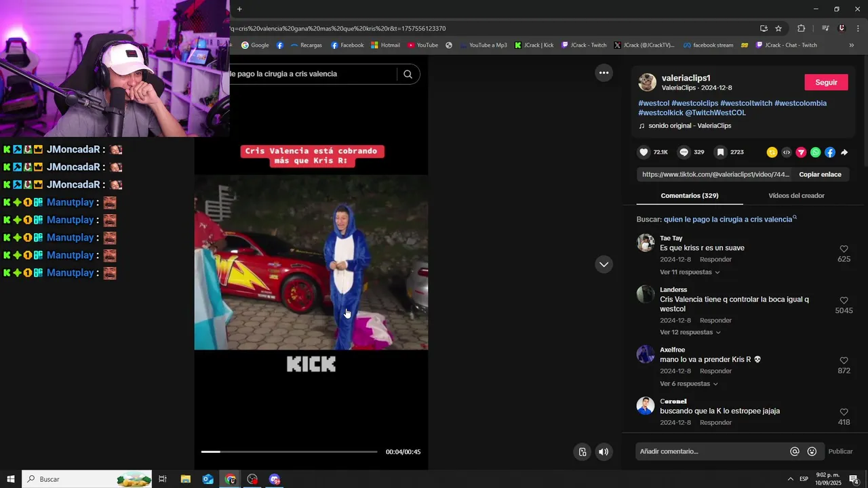Get the embed code icon
This screenshot has height=488, width=868.
[787, 152]
